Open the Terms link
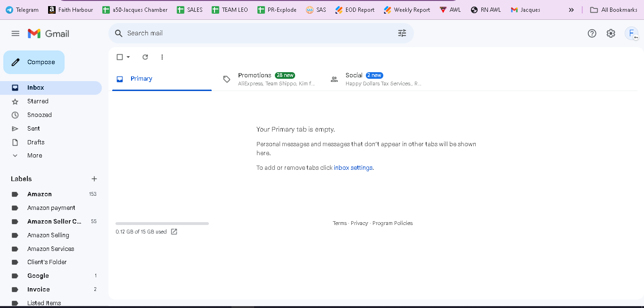The image size is (644, 308). click(339, 224)
